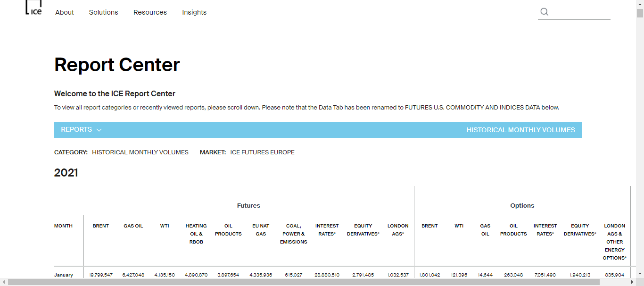Click the CATEGORY: label
This screenshot has width=644, height=286.
point(71,152)
